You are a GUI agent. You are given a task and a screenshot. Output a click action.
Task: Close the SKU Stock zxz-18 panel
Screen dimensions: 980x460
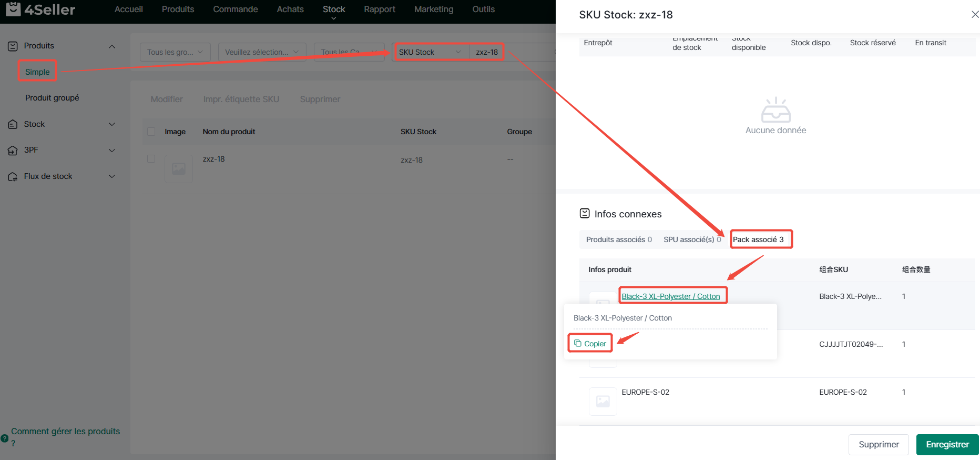(x=975, y=15)
